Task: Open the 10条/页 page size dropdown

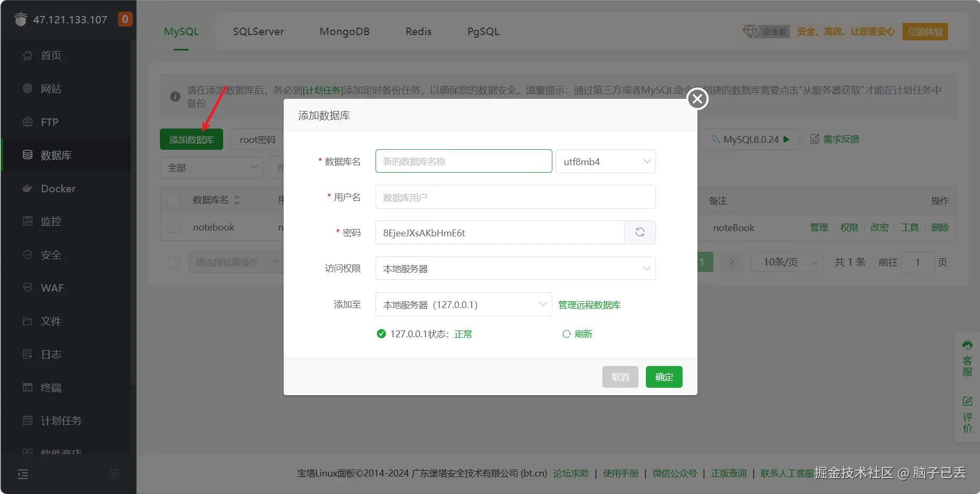Action: point(787,262)
